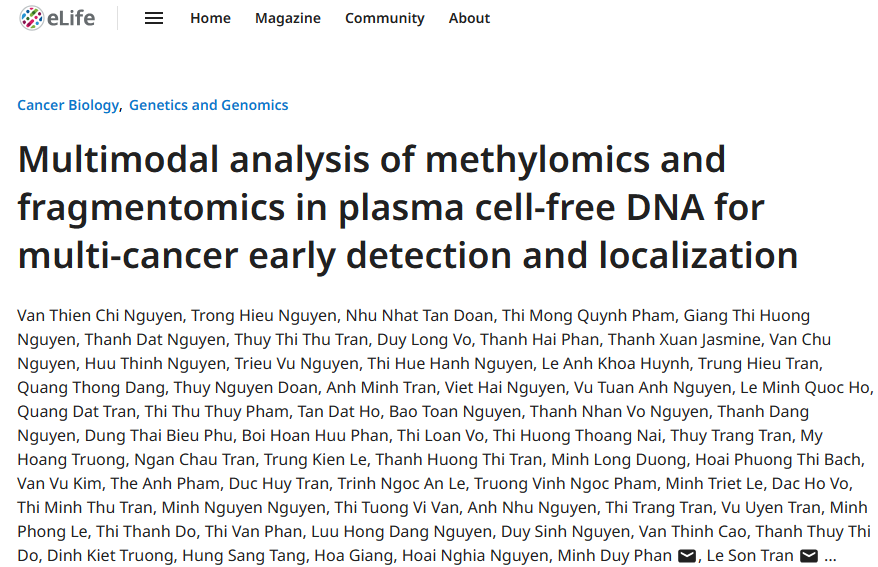This screenshot has width=878, height=567.
Task: Click corresponding author Minh Duy Phan
Action: tap(614, 556)
